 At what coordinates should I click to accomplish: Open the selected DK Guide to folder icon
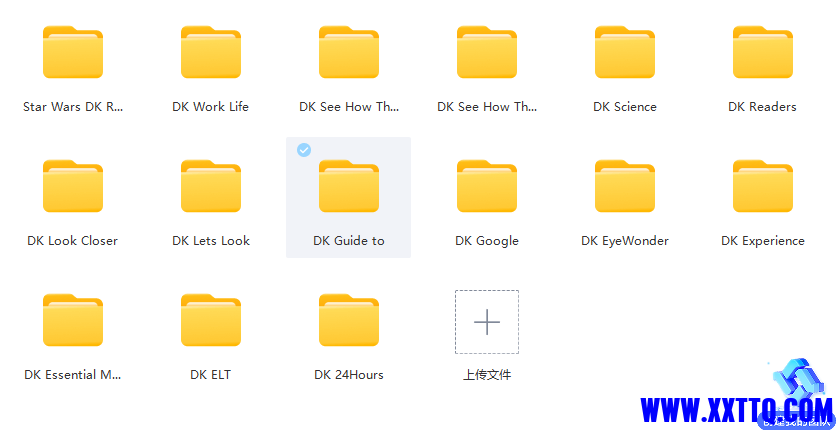tap(349, 186)
